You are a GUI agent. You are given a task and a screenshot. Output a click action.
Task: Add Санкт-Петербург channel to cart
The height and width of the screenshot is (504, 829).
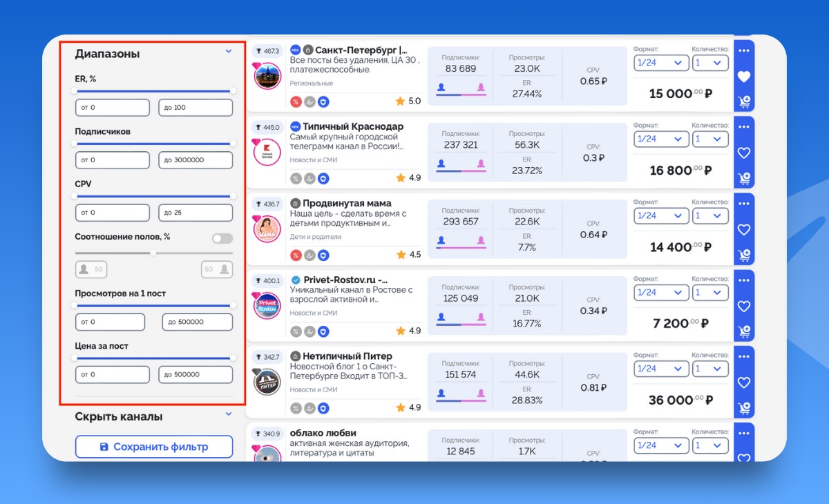pyautogui.click(x=743, y=102)
